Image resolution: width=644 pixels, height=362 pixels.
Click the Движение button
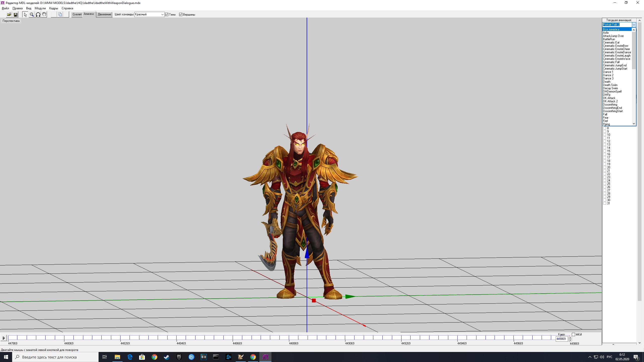(x=104, y=14)
